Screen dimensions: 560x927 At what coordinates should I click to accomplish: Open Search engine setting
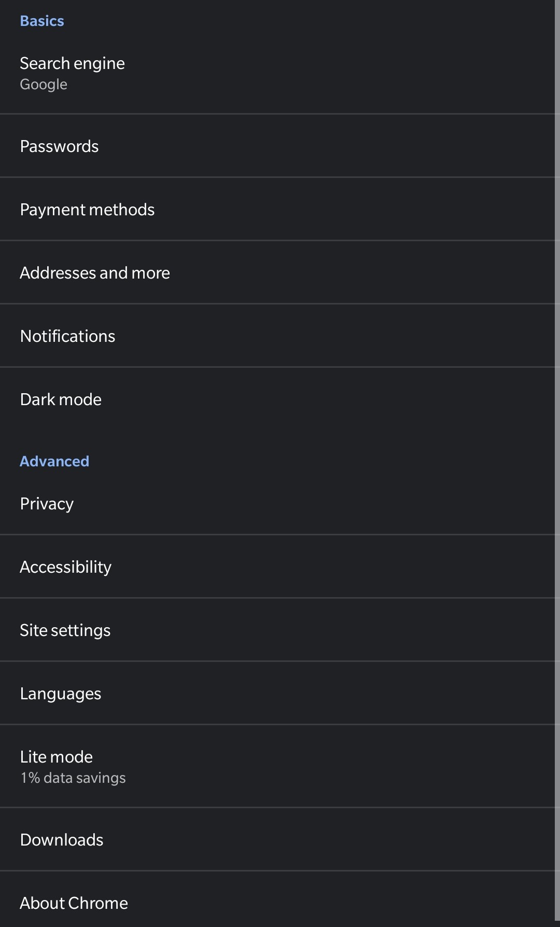click(277, 73)
